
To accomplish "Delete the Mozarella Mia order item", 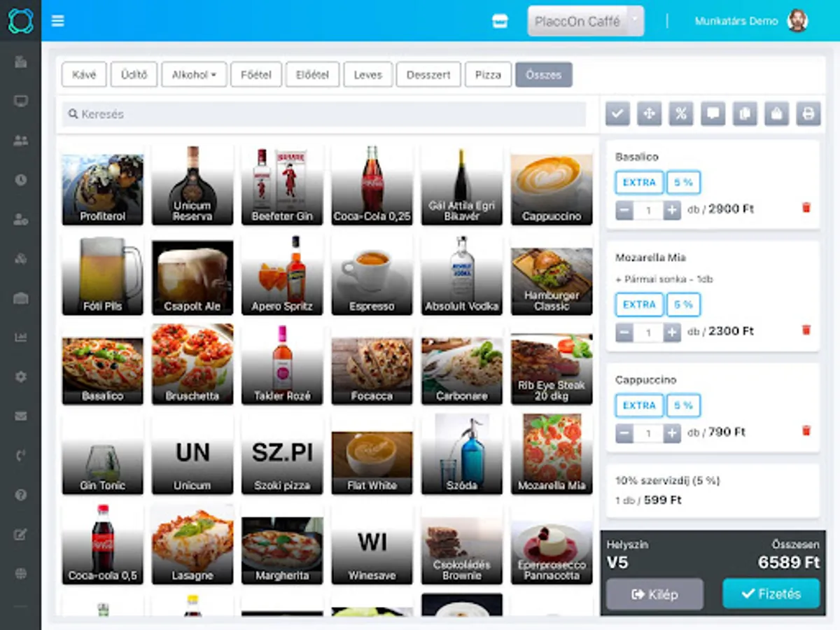I will pos(806,330).
